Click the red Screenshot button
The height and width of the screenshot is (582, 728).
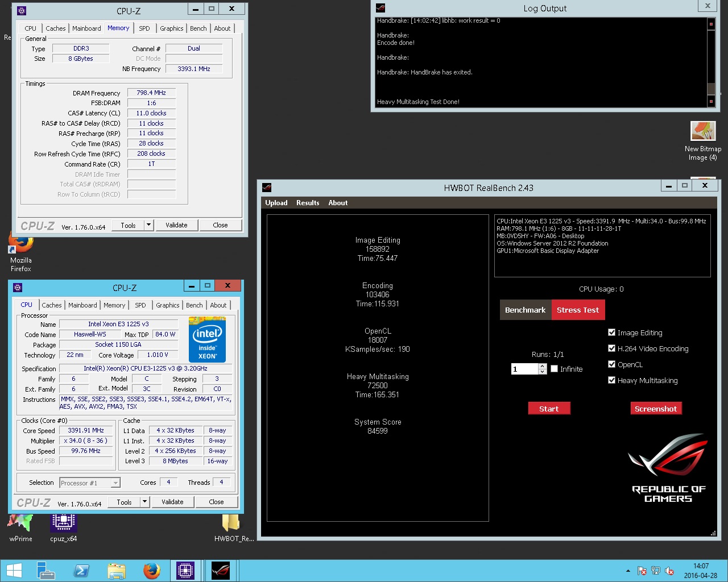click(656, 409)
